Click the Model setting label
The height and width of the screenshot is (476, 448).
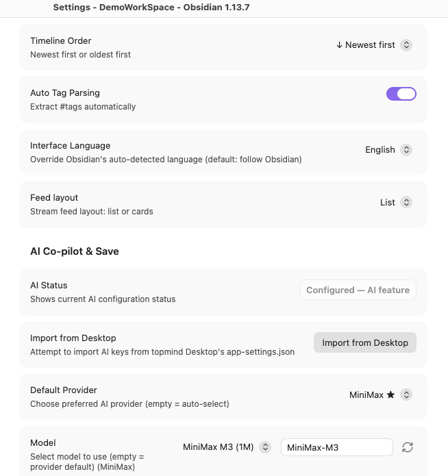tap(43, 442)
